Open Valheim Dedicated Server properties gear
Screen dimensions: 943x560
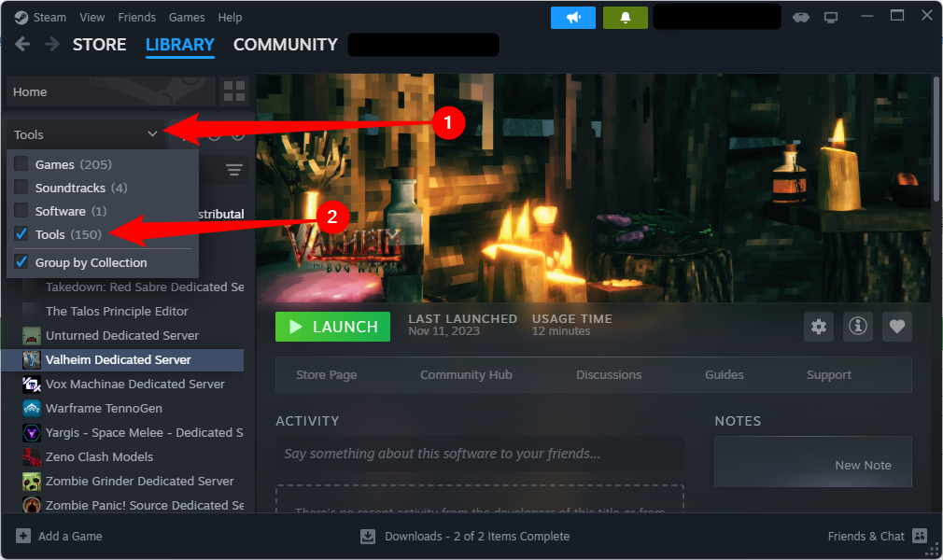[x=819, y=327]
